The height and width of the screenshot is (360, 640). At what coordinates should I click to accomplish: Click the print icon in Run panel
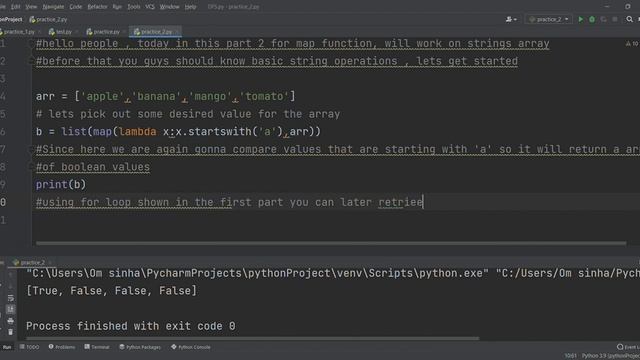coord(11,321)
